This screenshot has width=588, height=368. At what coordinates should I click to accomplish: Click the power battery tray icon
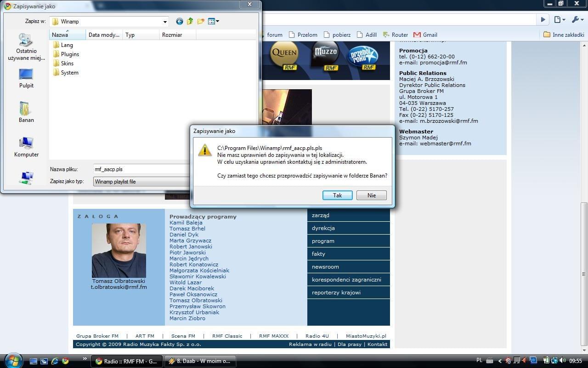click(x=546, y=361)
